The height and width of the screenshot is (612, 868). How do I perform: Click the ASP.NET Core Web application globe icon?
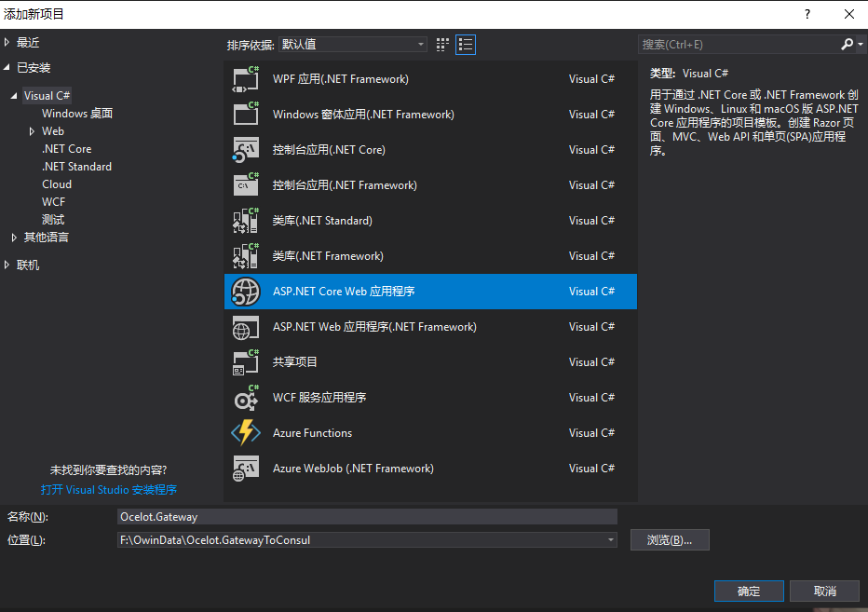pyautogui.click(x=246, y=292)
